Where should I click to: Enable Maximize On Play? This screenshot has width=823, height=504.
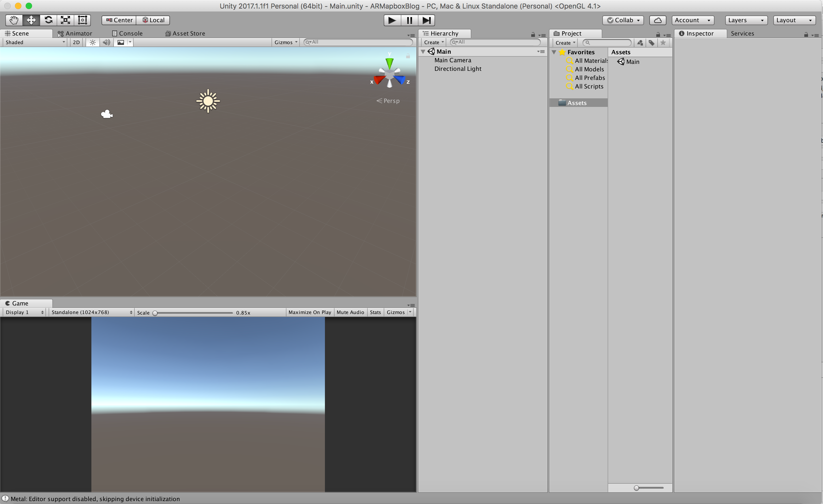(x=310, y=312)
